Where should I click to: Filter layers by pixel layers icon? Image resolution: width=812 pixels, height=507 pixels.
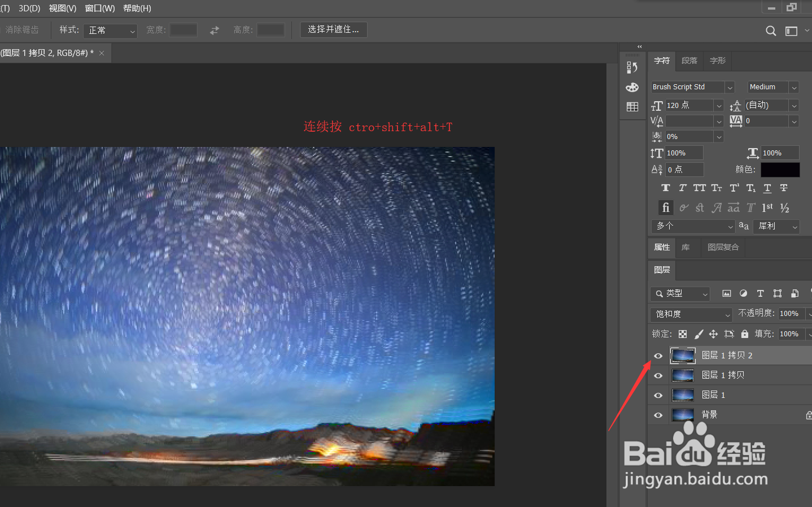tap(727, 293)
